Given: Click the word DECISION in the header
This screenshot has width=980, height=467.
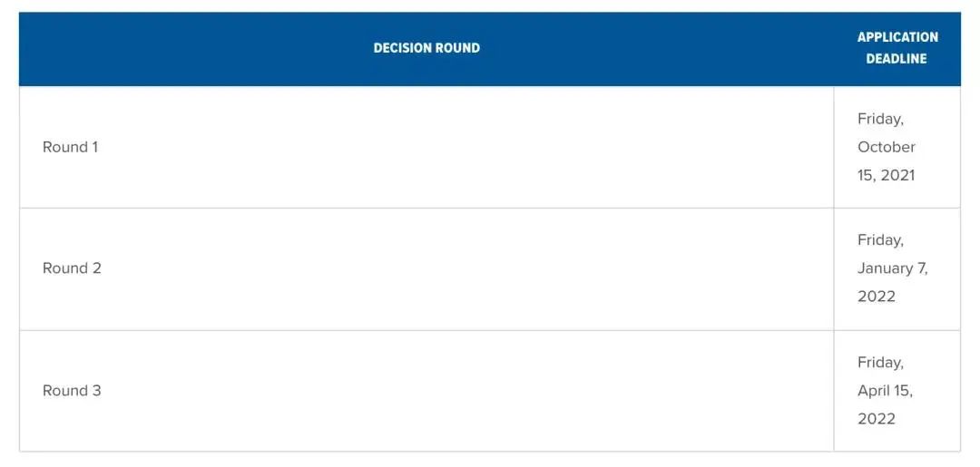Looking at the screenshot, I should (402, 48).
